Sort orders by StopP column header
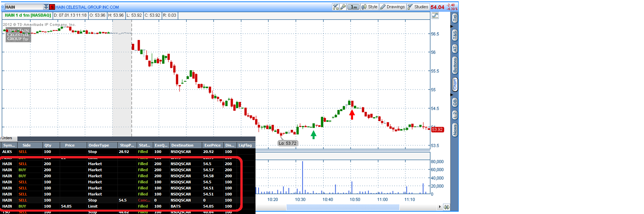The image size is (644, 214). pyautogui.click(x=127, y=145)
